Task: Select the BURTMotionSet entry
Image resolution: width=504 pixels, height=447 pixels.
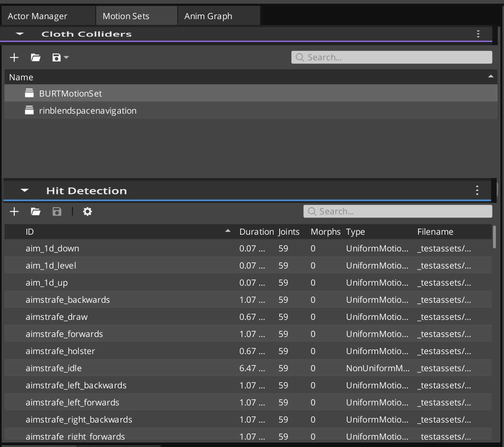Action: 70,93
